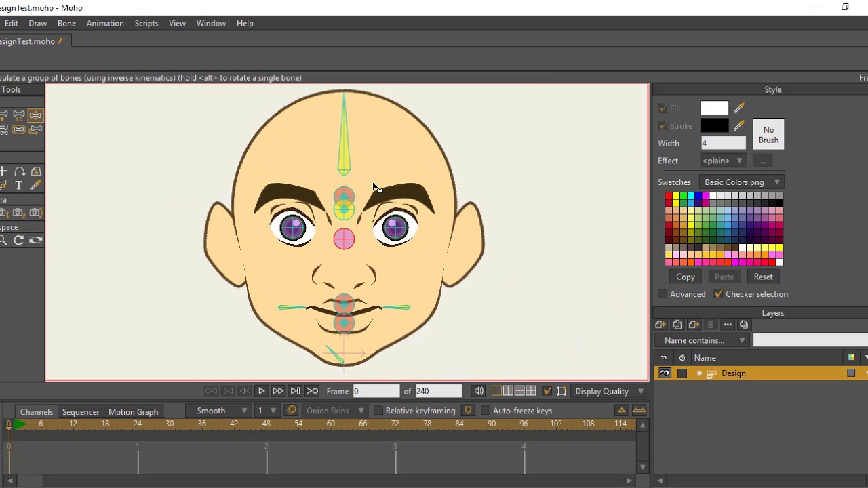Hide the Design layer visibility eye
This screenshot has width=868, height=488.
[x=665, y=373]
